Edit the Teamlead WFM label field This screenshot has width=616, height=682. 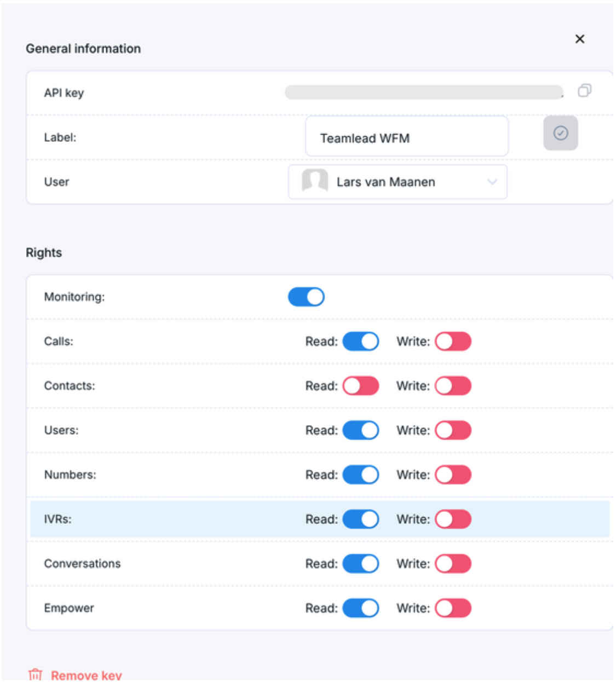tap(406, 138)
